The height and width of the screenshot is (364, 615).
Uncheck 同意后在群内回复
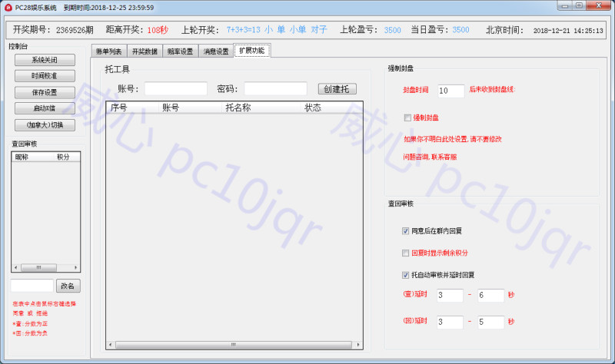tap(406, 231)
